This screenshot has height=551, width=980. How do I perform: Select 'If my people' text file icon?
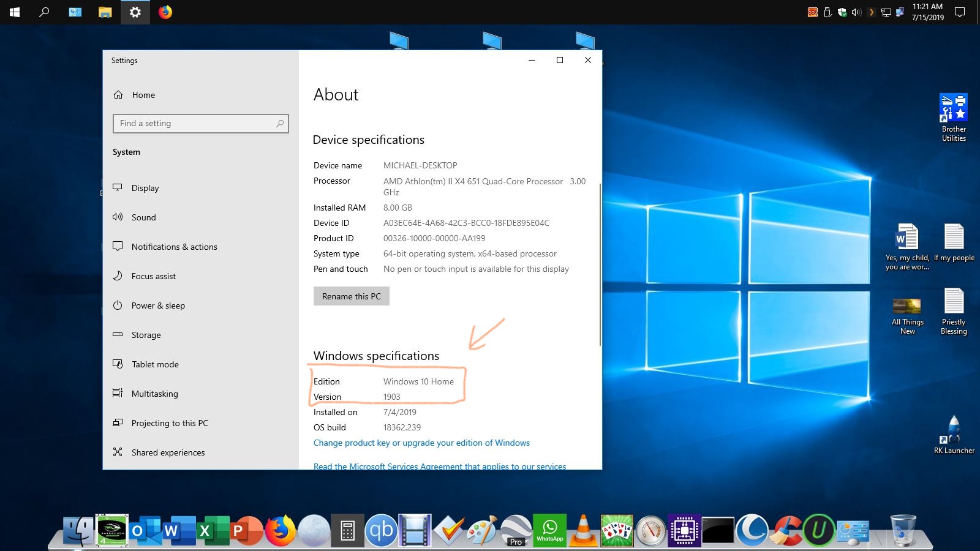954,243
